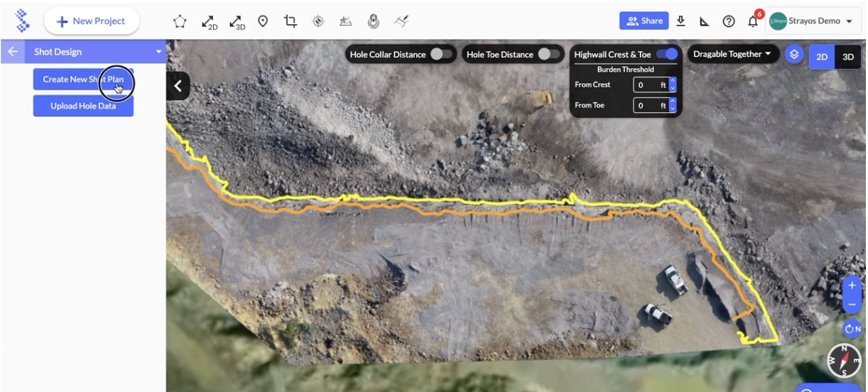Screen dimensions: 868x392
Task: Open the Dragable Together dropdown
Action: tap(733, 55)
